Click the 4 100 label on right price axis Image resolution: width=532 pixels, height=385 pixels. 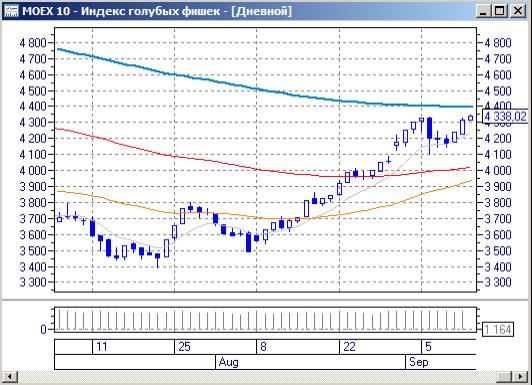coord(498,154)
